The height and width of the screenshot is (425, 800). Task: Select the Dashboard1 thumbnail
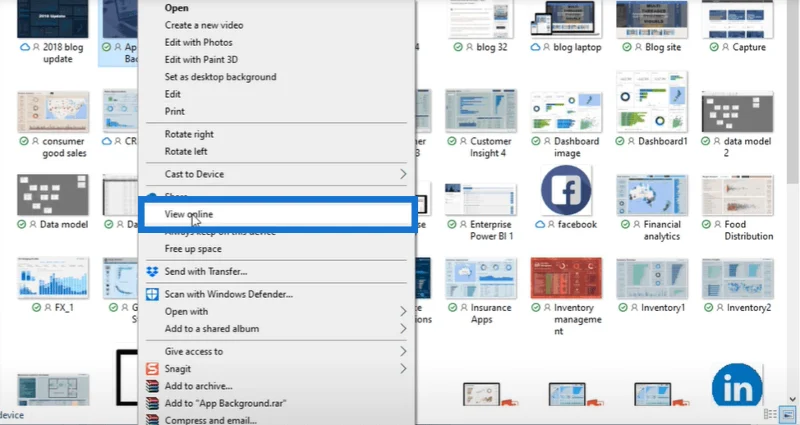(652, 102)
